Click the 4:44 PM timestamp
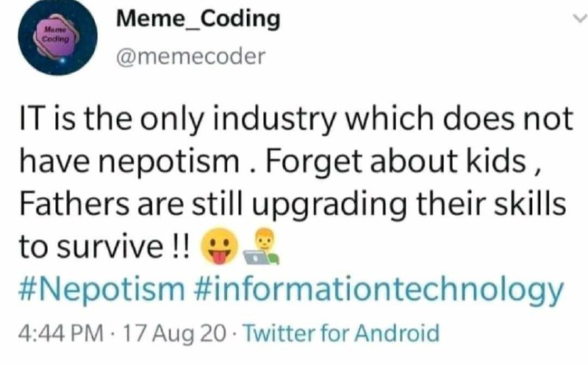This screenshot has width=588, height=365. click(61, 333)
